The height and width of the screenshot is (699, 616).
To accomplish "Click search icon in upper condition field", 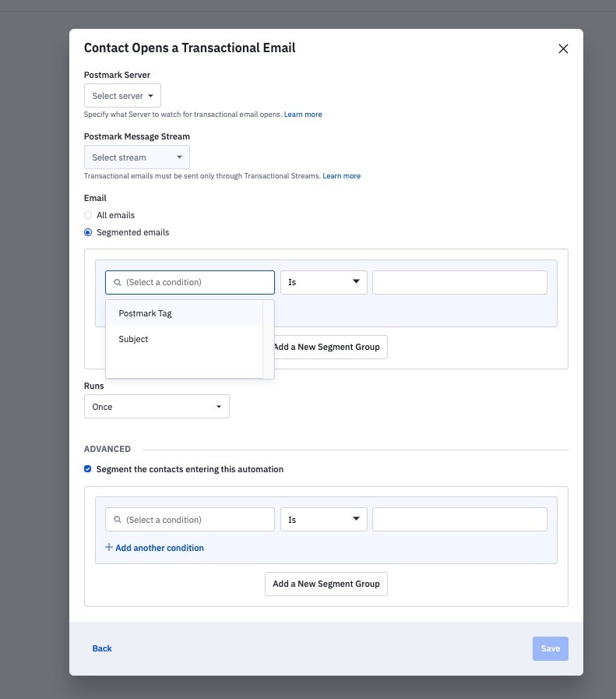I will tap(118, 282).
